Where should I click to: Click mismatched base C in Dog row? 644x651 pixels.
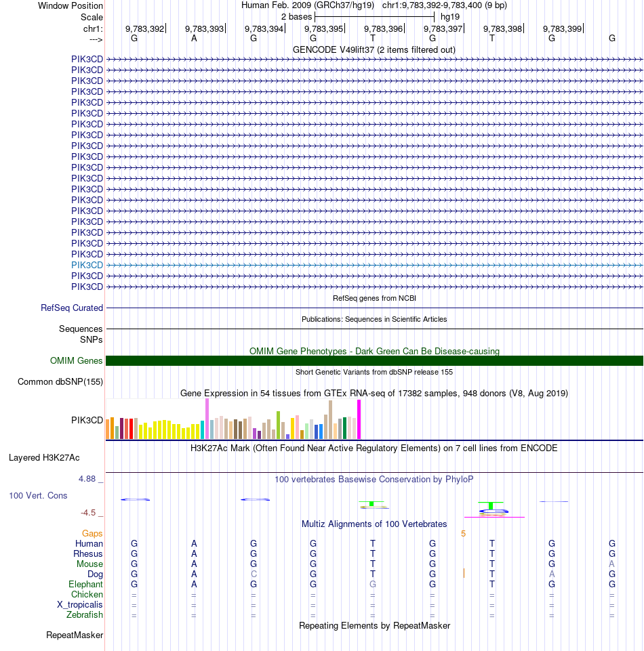(x=254, y=574)
